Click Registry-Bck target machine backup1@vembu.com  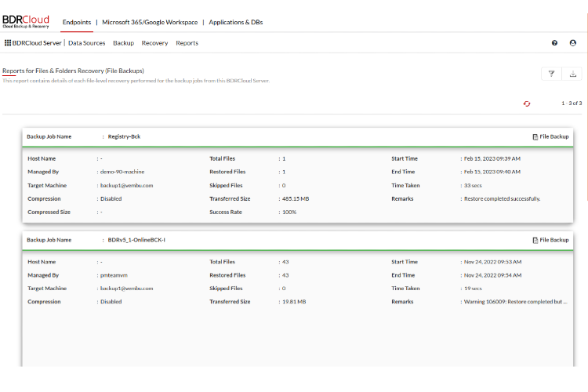click(x=126, y=185)
